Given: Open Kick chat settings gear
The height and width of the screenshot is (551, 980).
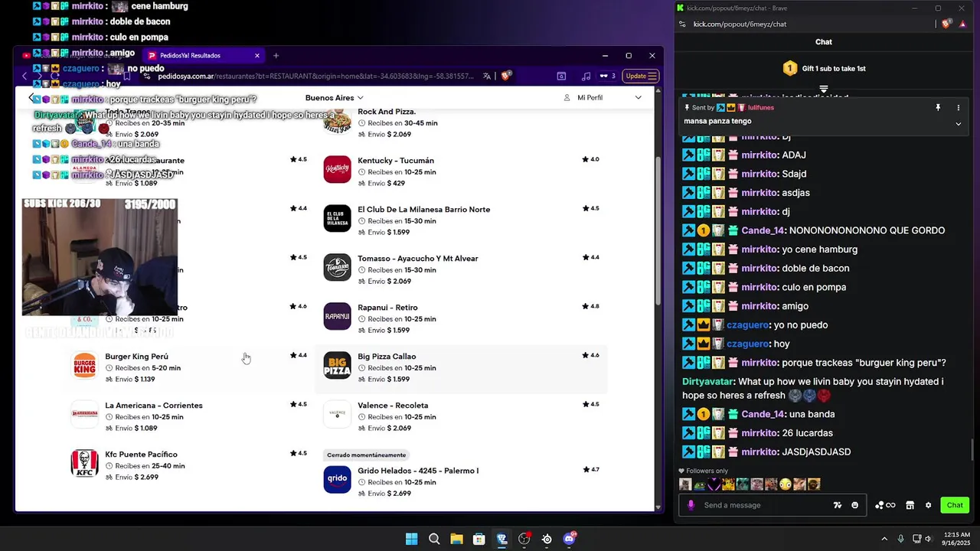Looking at the screenshot, I should (x=928, y=505).
